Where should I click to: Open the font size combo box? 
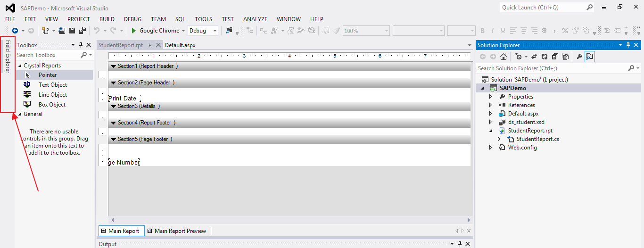pyautogui.click(x=461, y=31)
